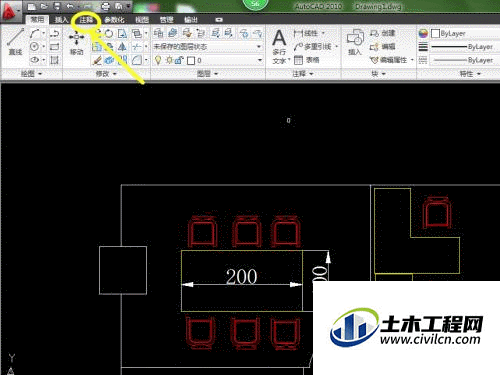Click the Plot printer quick access icon

[105, 6]
